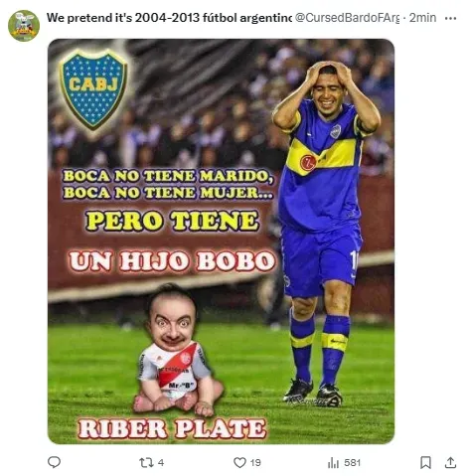Click the retweet count 4
The height and width of the screenshot is (476, 469).
pos(161,462)
